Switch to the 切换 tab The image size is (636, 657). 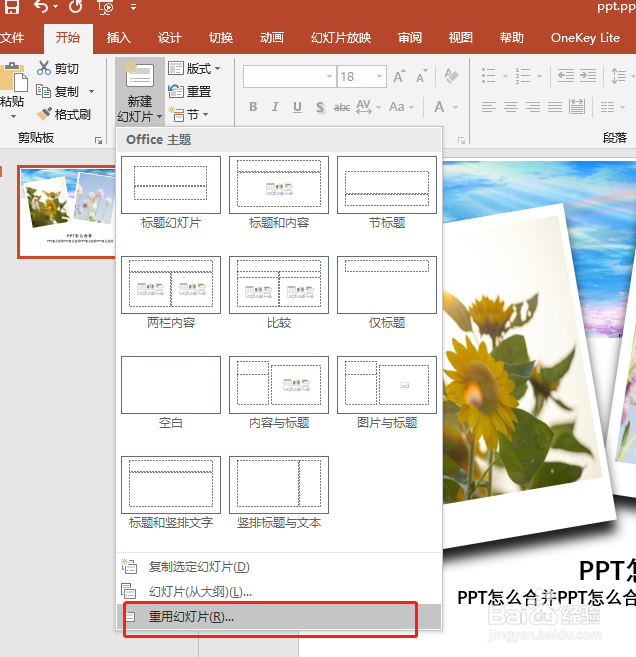tap(221, 38)
